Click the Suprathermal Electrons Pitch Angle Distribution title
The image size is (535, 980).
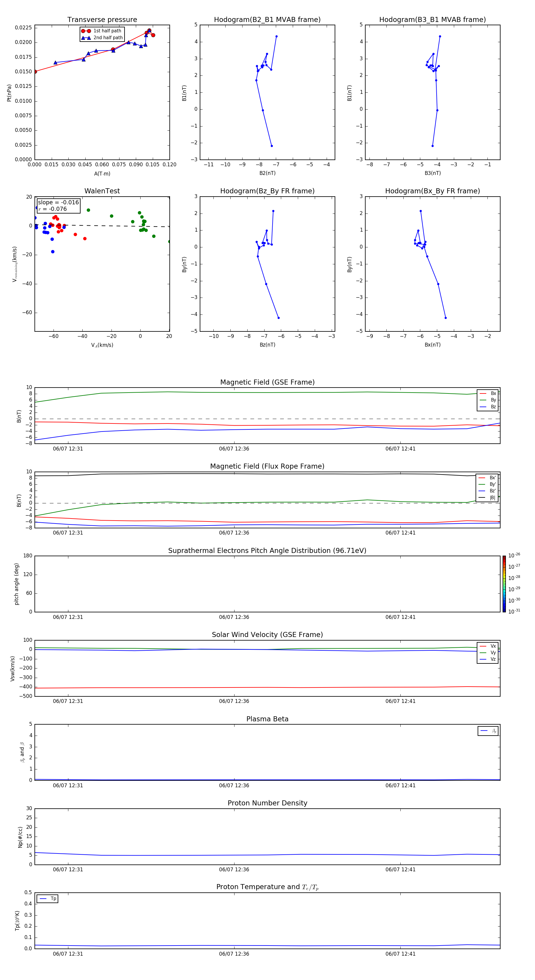tap(267, 551)
